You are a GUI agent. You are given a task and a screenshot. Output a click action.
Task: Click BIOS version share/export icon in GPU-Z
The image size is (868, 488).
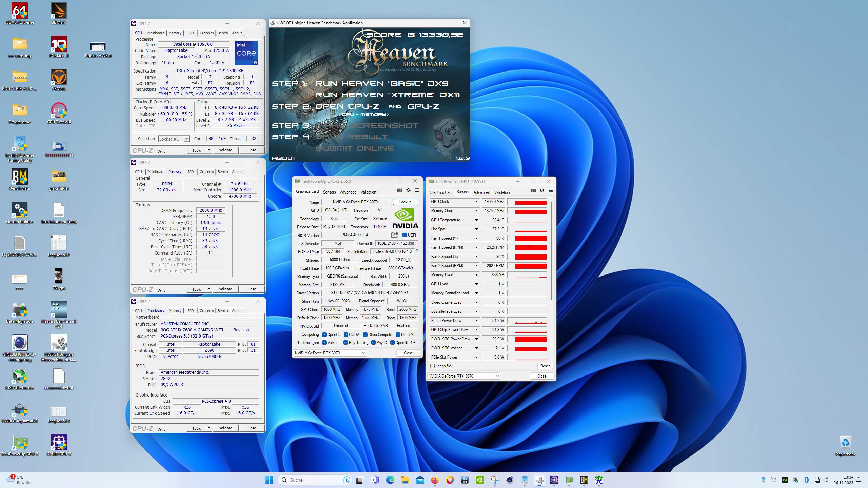(x=395, y=235)
